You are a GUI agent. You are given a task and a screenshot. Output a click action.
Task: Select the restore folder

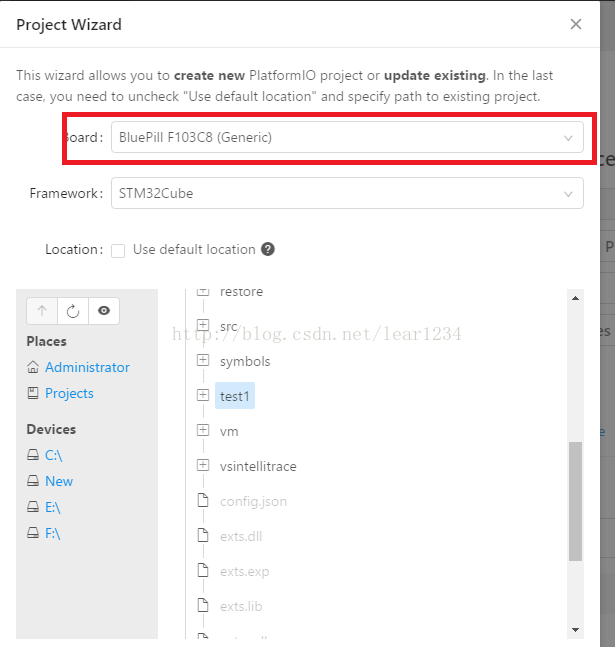[x=241, y=292]
